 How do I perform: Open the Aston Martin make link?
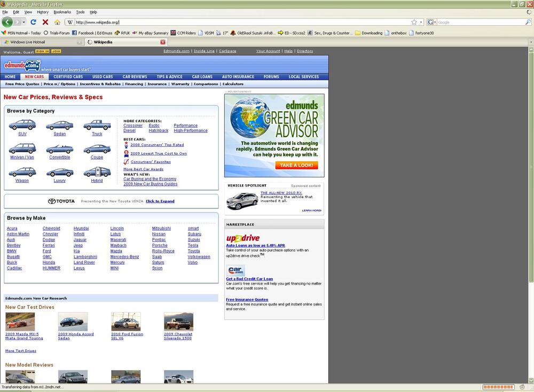[x=18, y=234]
